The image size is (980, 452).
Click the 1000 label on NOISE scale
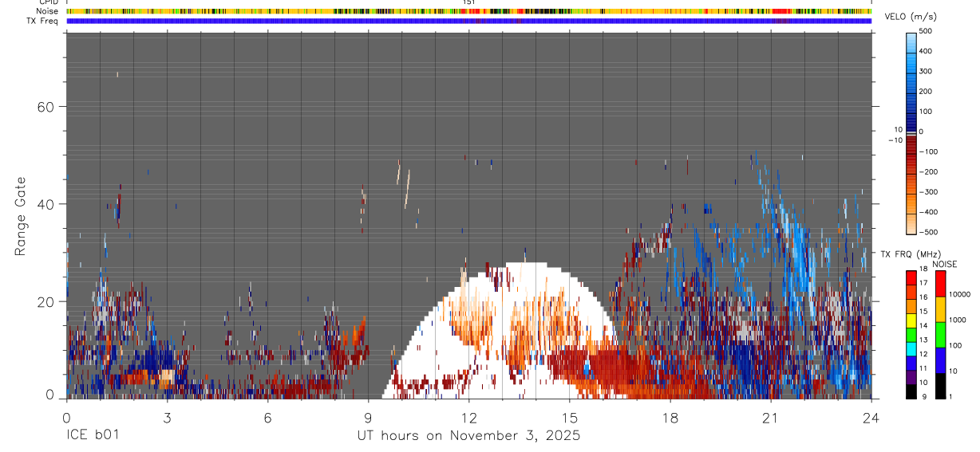(957, 320)
